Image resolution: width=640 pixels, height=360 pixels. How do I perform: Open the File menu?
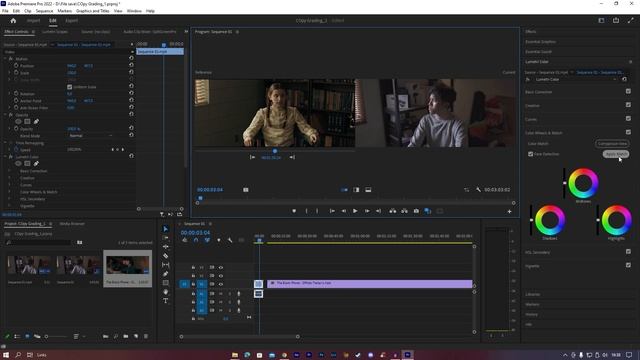point(5,11)
